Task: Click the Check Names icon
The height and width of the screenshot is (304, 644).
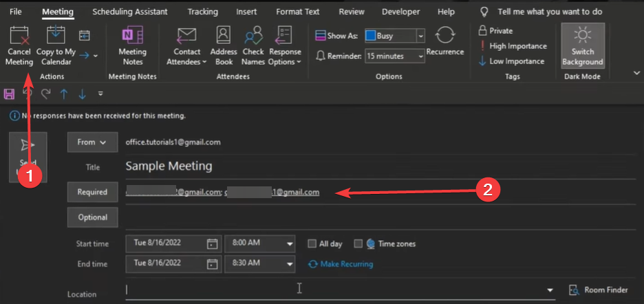Action: 253,35
